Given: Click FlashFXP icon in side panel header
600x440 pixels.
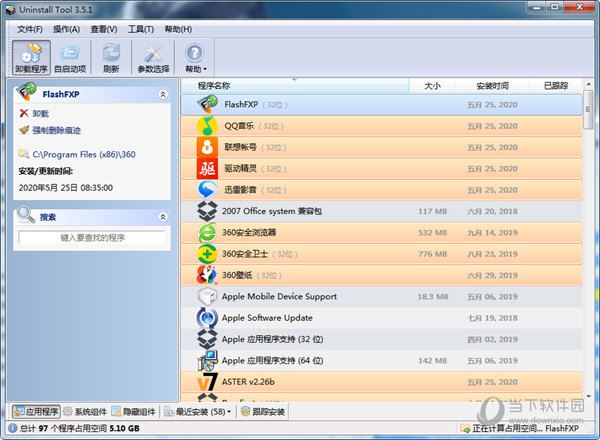Looking at the screenshot, I should coord(26,91).
